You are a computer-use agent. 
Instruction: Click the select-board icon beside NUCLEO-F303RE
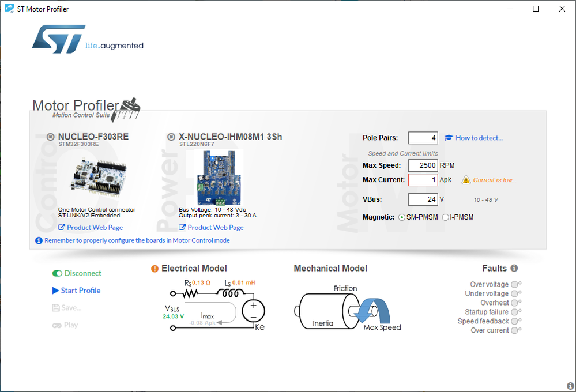pos(50,137)
